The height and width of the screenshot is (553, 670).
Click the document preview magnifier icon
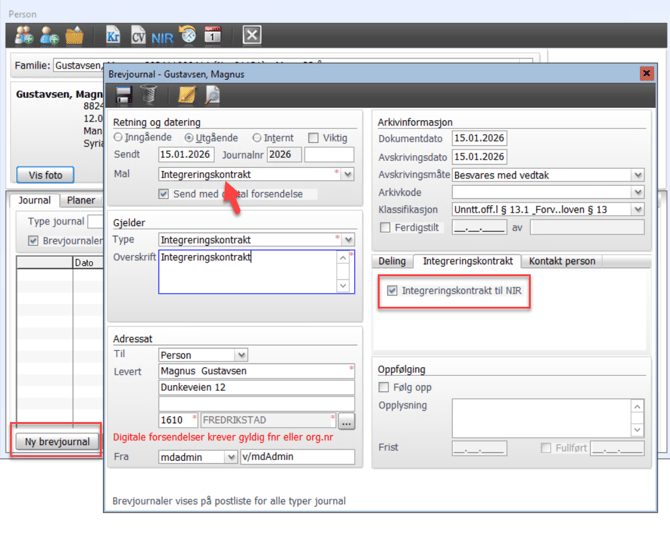pyautogui.click(x=212, y=95)
